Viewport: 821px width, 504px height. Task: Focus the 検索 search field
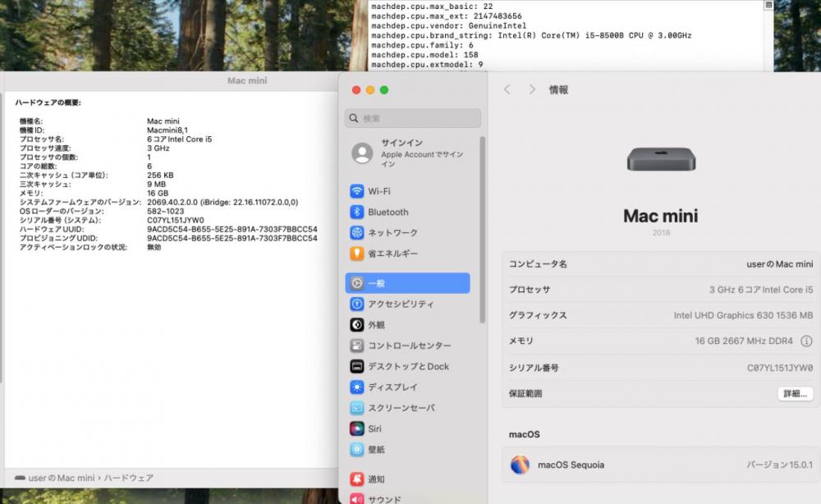(413, 118)
